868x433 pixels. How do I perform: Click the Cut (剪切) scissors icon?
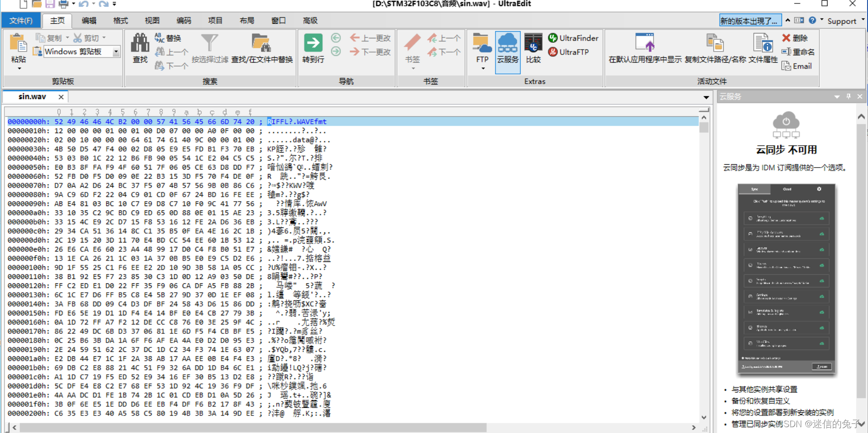(x=77, y=37)
